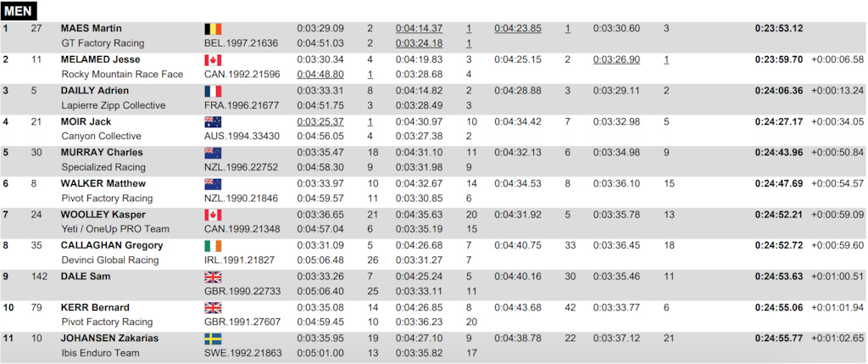Click underlined stage time 0:04:23.85
Viewport: 868px width, 364px height.
point(518,28)
